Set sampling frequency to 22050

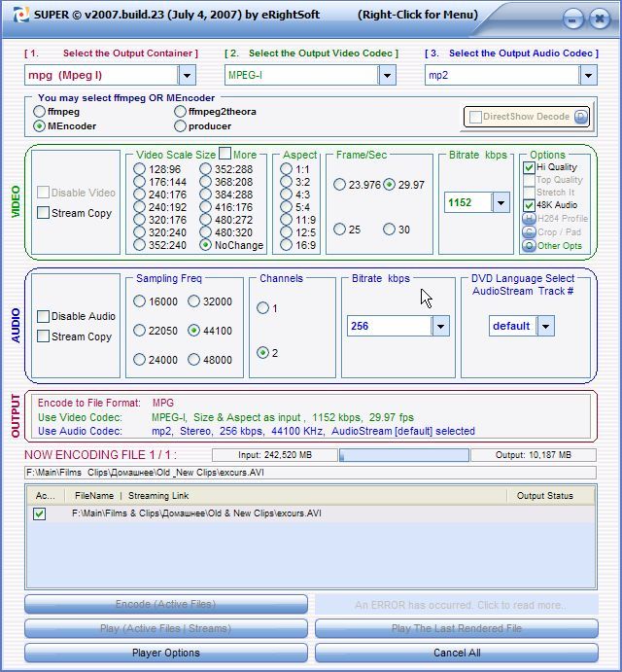[139, 331]
